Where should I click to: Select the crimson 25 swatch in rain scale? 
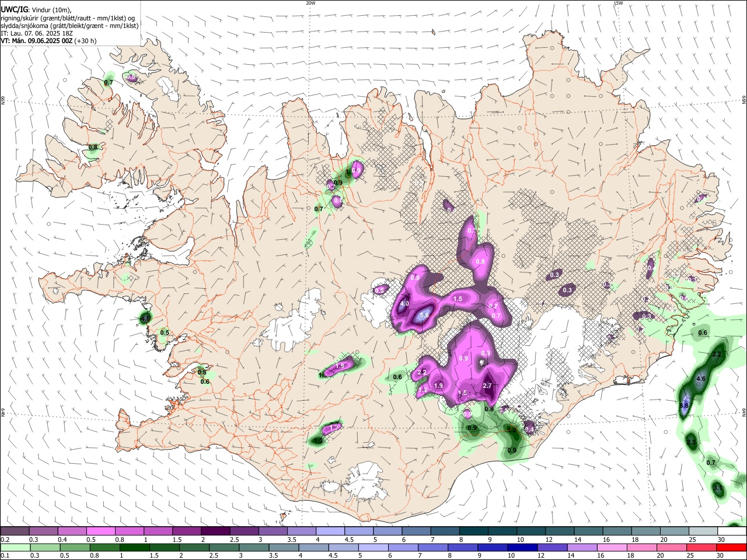[x=701, y=547]
